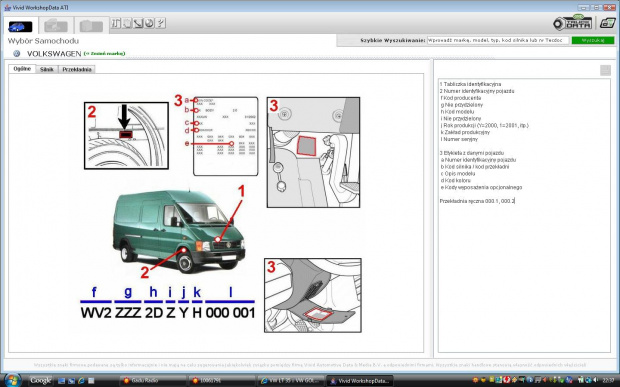Screen dimensions: 620x387
Task: Click the Volkswagen brand logo icon
Action: click(17, 53)
